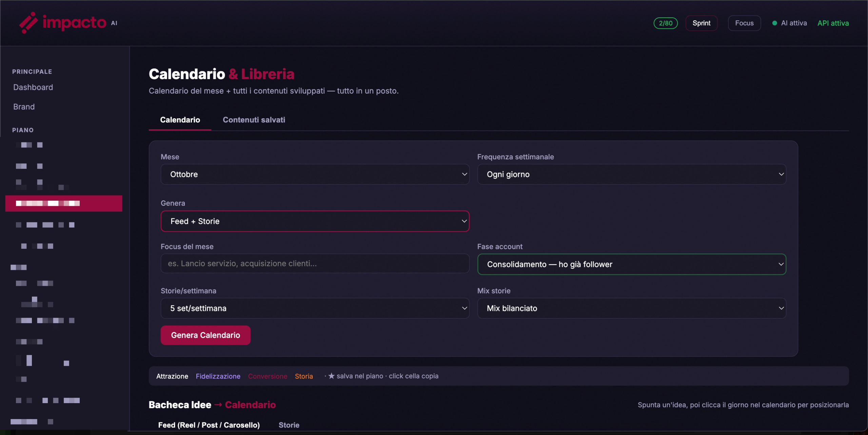
Task: Open the Genera dropdown set to Feed + Storie
Action: (x=315, y=221)
